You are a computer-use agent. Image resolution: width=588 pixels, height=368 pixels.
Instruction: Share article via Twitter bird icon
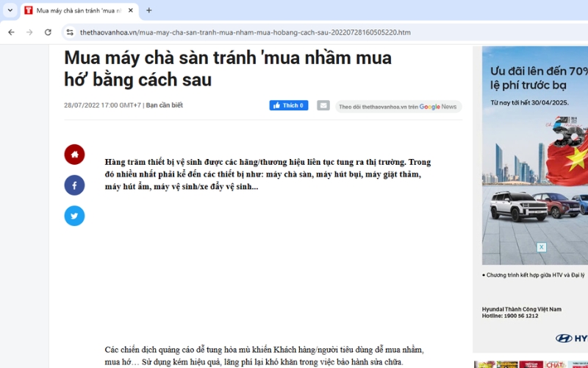coord(74,216)
